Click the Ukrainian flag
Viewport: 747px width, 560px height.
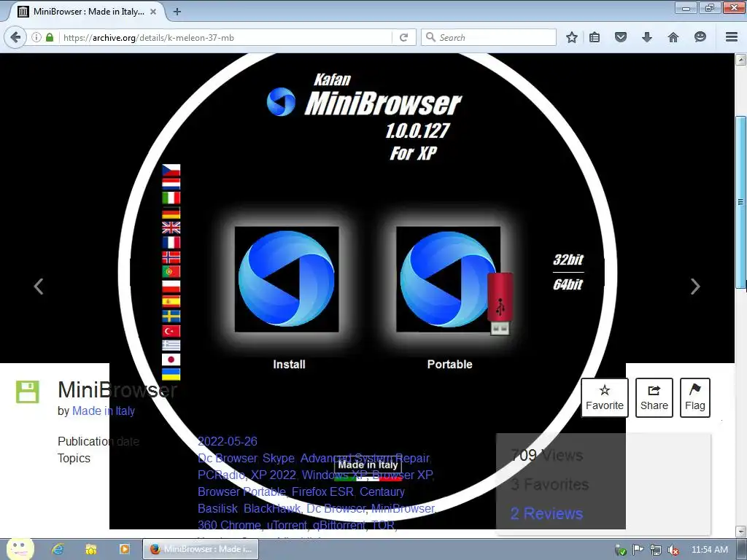pos(171,374)
